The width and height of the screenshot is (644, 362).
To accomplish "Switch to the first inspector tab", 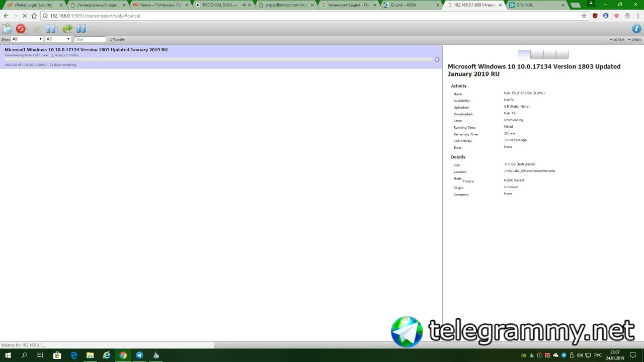I will coord(524,55).
